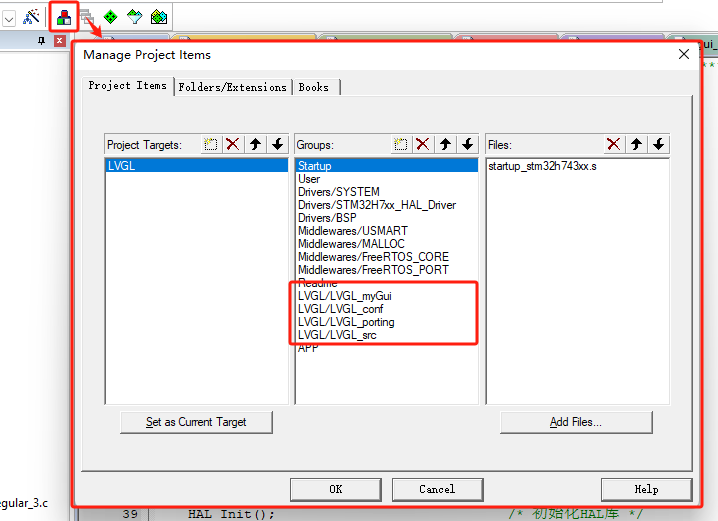The width and height of the screenshot is (718, 521).
Task: Select LVGL project target
Action: (x=197, y=166)
